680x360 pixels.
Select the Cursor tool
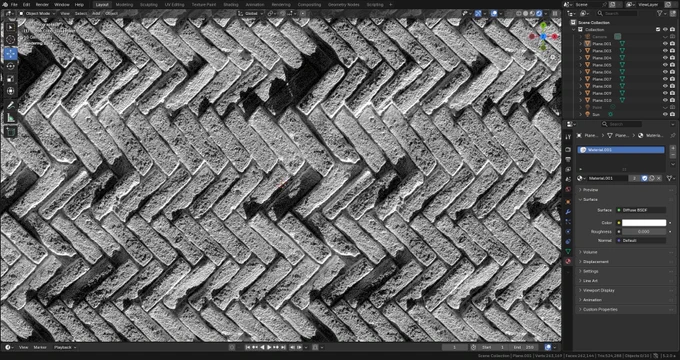click(x=10, y=40)
